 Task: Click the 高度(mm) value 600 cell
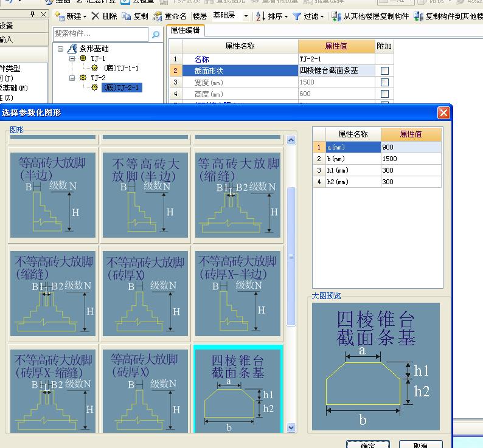point(336,94)
